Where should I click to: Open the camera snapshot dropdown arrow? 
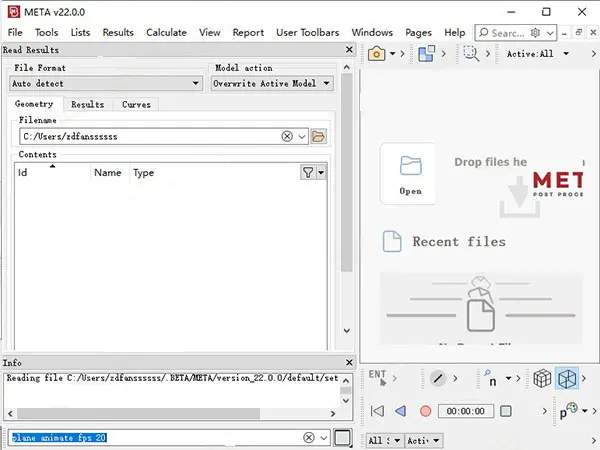pos(393,54)
